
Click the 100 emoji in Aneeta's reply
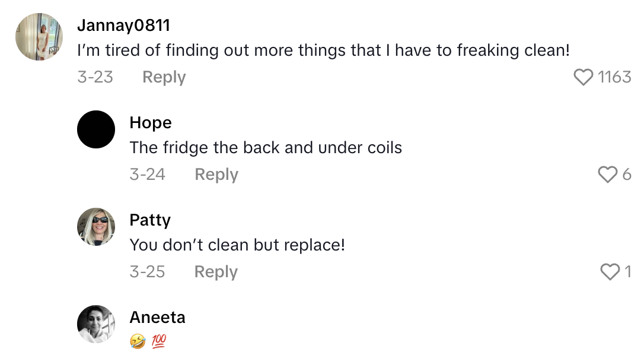158,341
